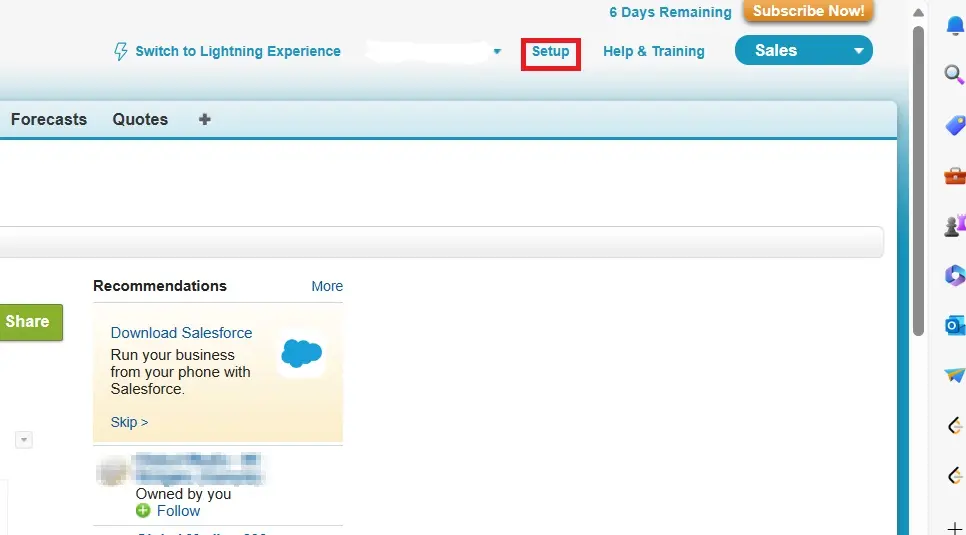Open the paper plane Drop sidebar icon
This screenshot has height=535, width=966.
955,375
